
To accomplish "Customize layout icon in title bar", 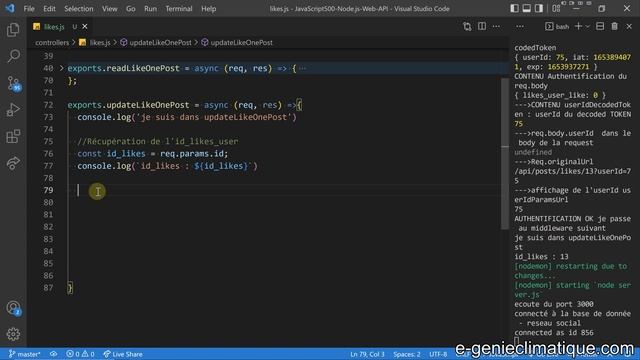I will coord(556,8).
